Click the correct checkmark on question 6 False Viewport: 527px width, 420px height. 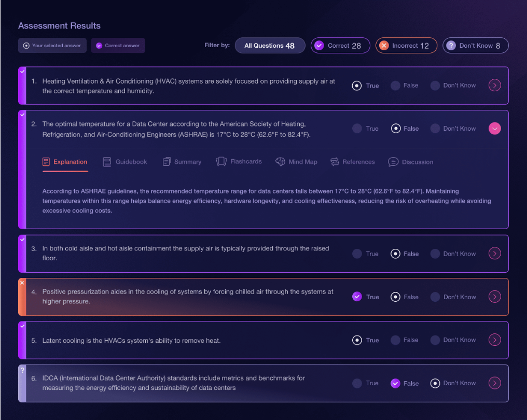tap(396, 383)
